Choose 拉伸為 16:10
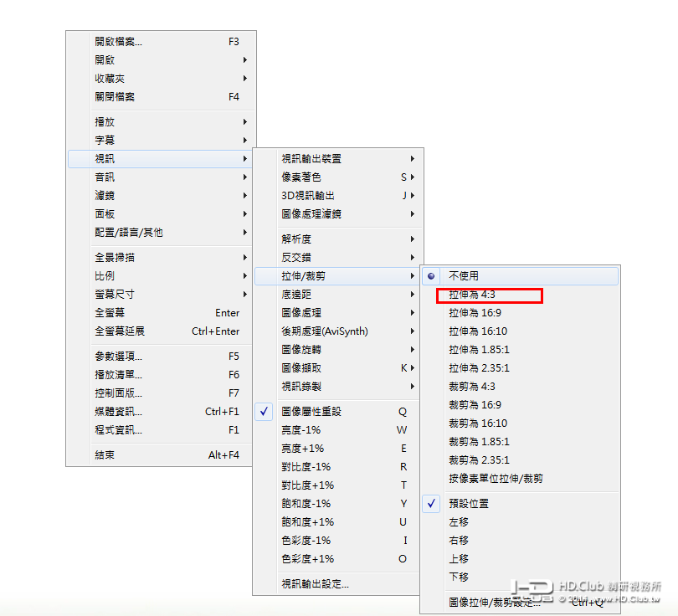The width and height of the screenshot is (678, 616). (x=520, y=331)
